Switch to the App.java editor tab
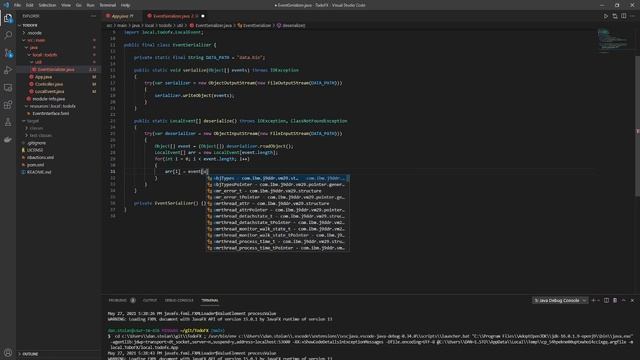The height and width of the screenshot is (360, 640). 122,16
